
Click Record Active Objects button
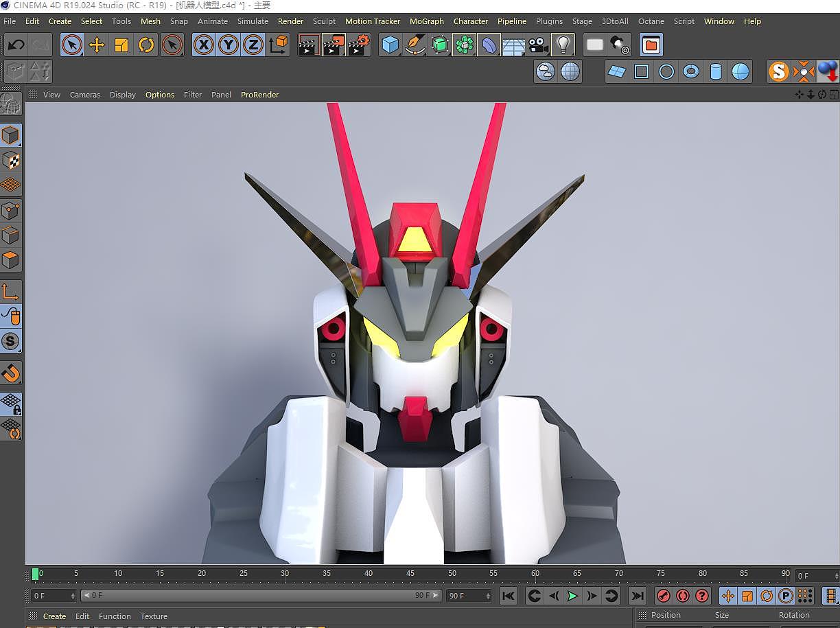pyautogui.click(x=663, y=596)
